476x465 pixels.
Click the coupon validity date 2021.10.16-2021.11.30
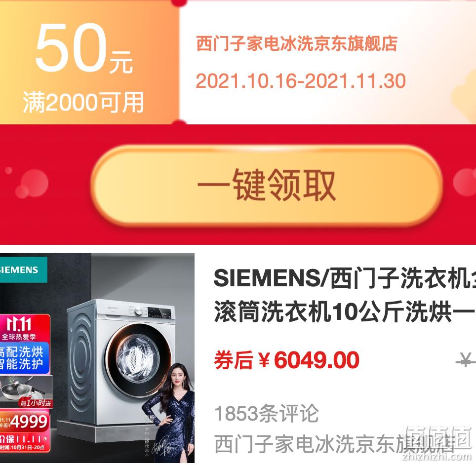coord(301,81)
